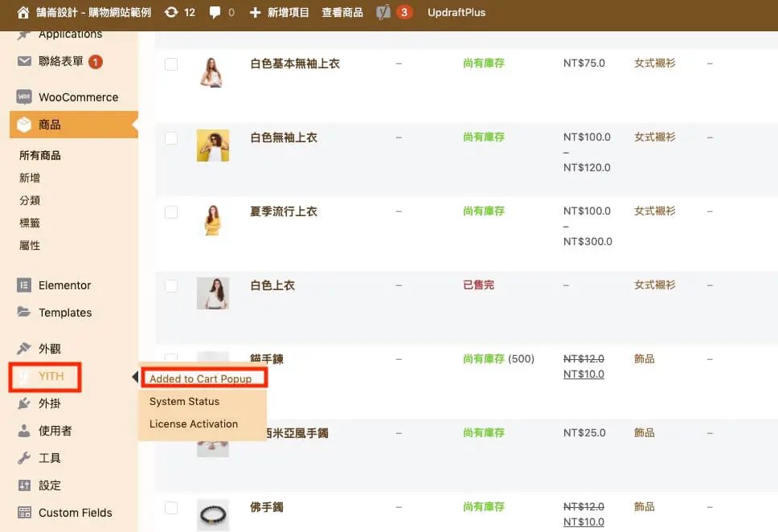
Task: Open the 夏季流行上衣 product thumbnail
Action: (213, 220)
